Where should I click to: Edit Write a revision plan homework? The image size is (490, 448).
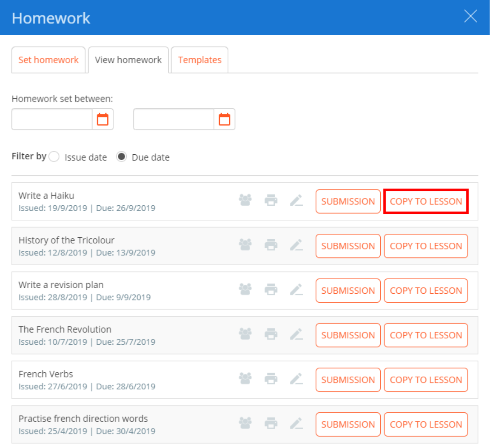[x=296, y=290]
